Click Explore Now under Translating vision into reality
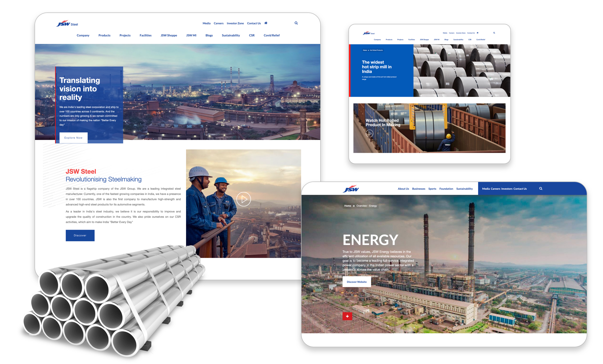Viewport: 603px width, 364px height. 73,138
